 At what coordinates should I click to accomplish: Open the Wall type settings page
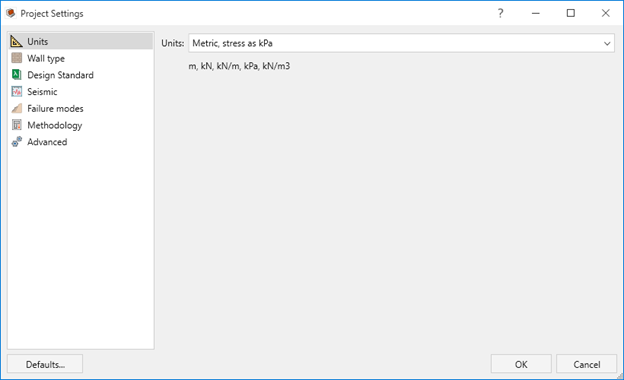[80, 58]
